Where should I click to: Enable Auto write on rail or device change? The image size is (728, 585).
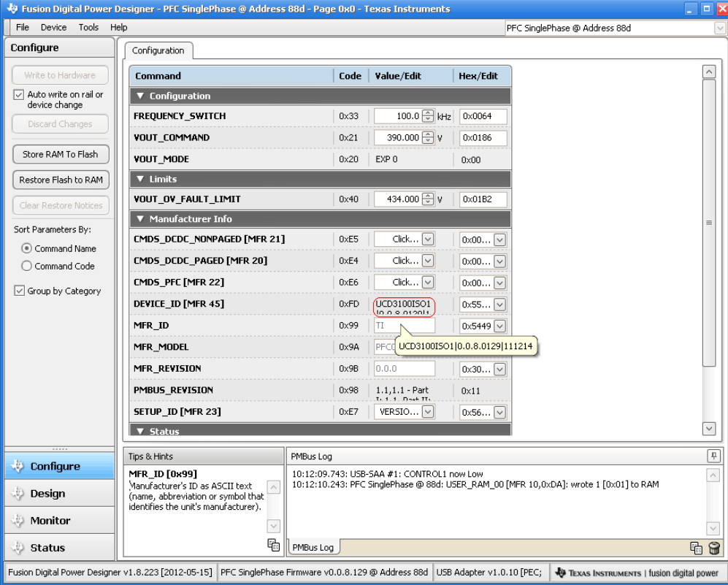click(18, 94)
